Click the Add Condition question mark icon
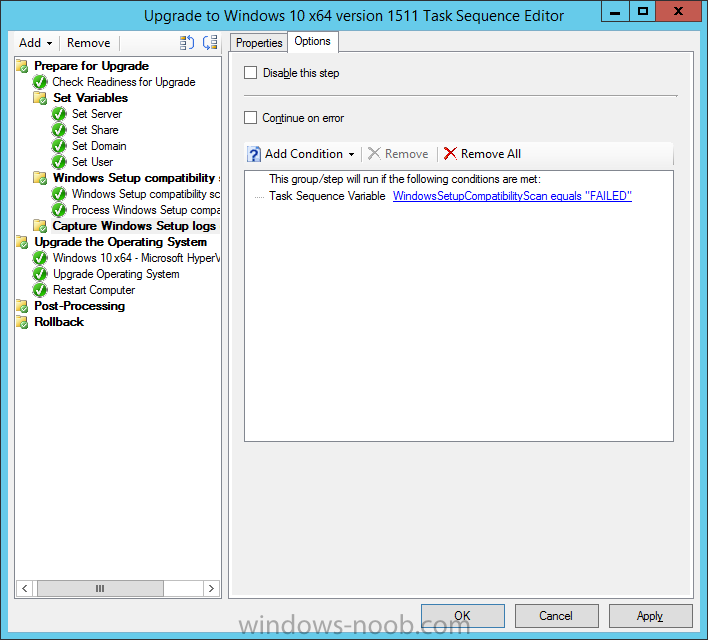This screenshot has height=640, width=708. 254,154
